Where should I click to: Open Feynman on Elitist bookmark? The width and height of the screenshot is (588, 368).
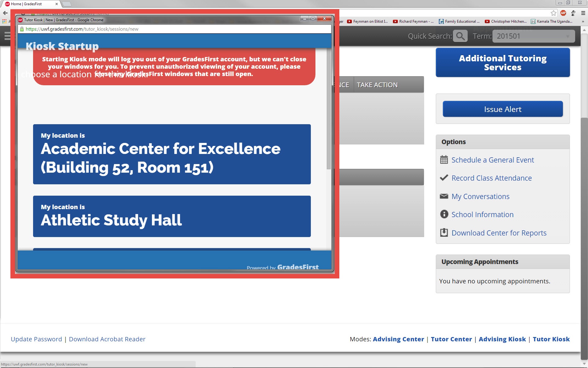click(x=367, y=21)
